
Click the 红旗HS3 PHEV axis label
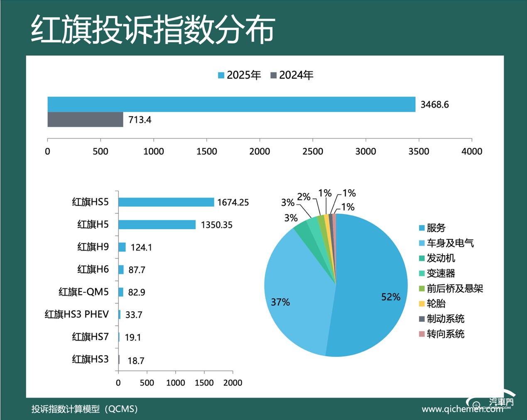tap(77, 314)
